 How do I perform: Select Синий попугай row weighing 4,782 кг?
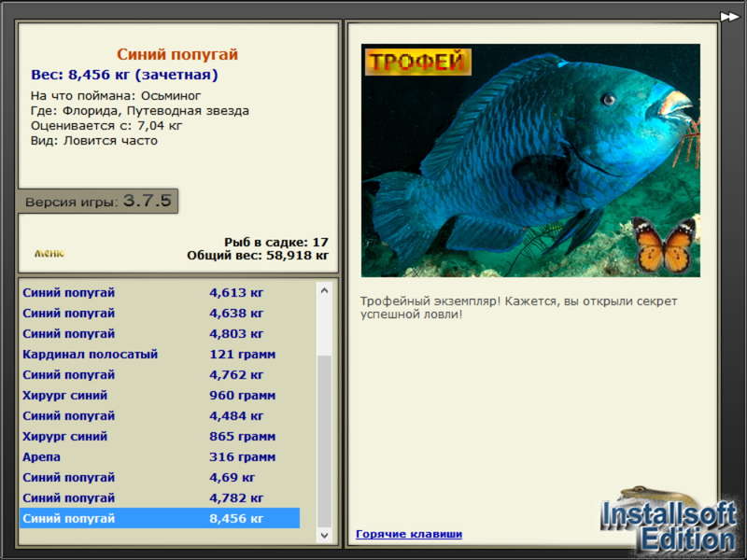pyautogui.click(x=160, y=497)
